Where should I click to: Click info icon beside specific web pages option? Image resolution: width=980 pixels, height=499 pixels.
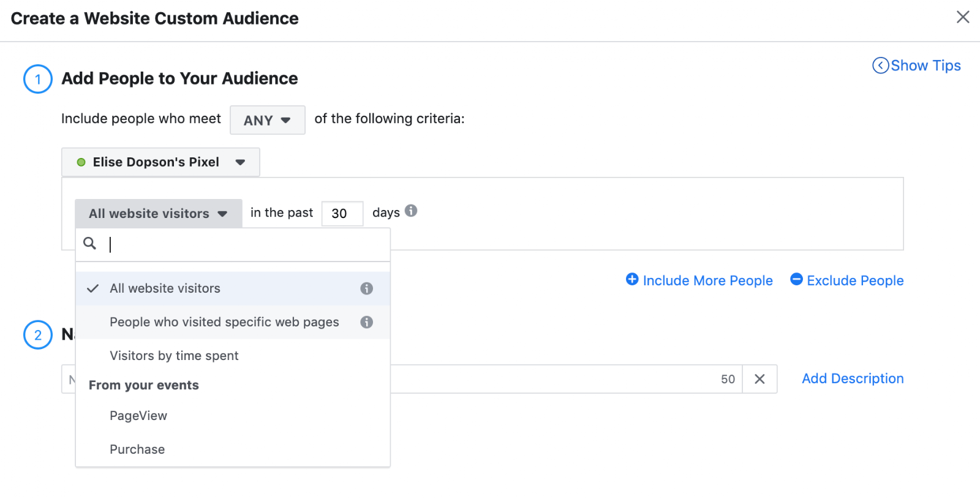[366, 322]
